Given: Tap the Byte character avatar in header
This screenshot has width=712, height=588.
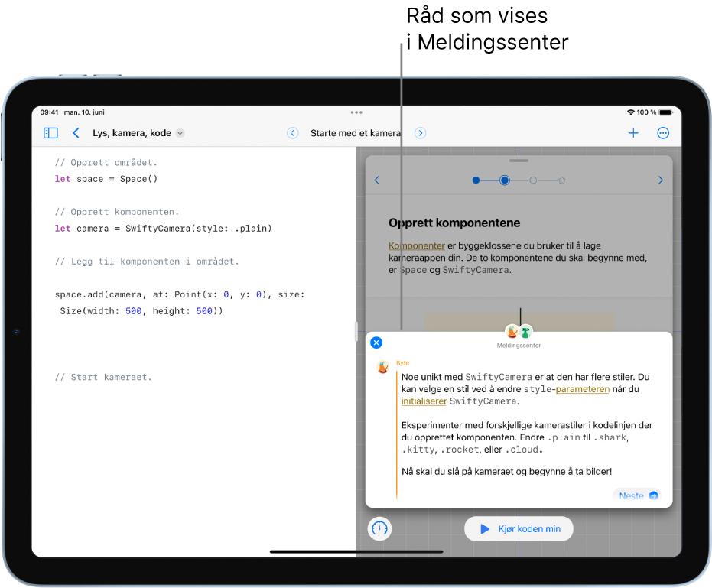Looking at the screenshot, I should point(512,332).
